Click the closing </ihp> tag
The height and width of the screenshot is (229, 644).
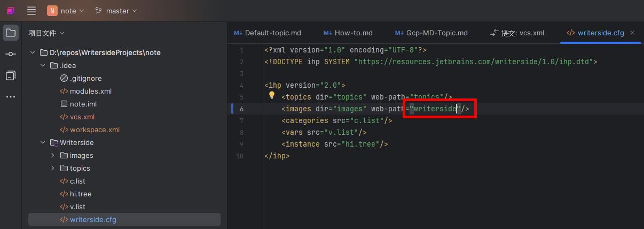tap(277, 156)
